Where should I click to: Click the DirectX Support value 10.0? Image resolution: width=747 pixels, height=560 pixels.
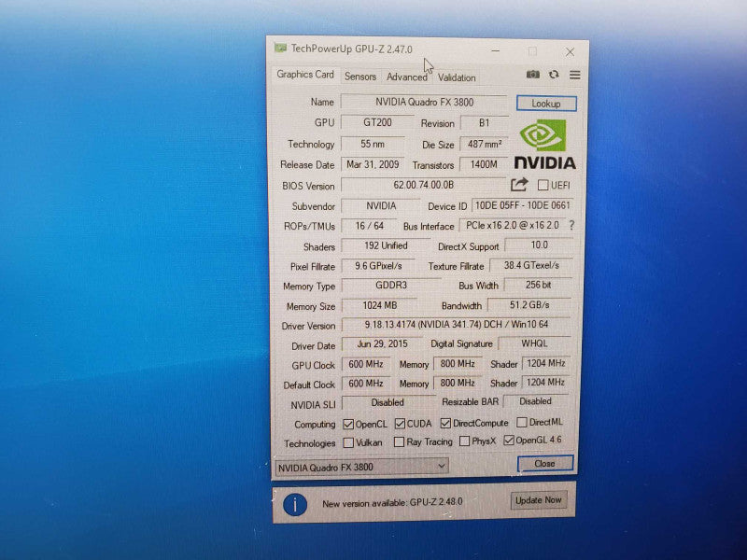click(x=539, y=245)
